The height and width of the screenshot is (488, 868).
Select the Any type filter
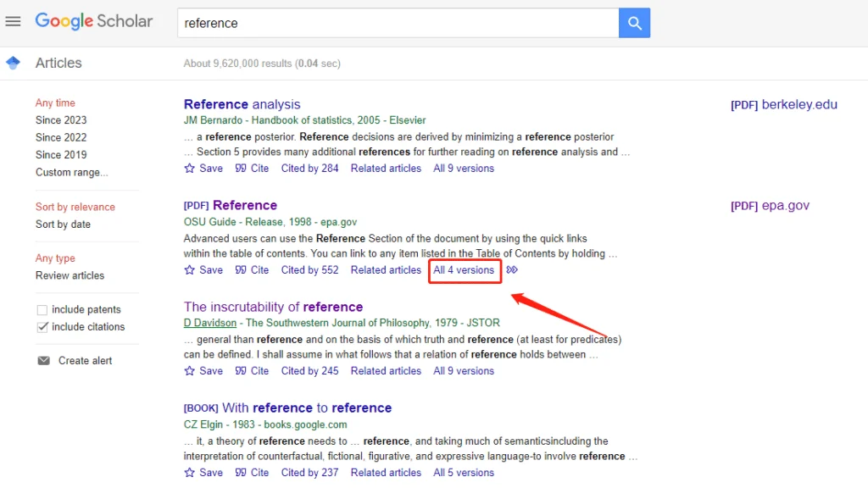[55, 258]
